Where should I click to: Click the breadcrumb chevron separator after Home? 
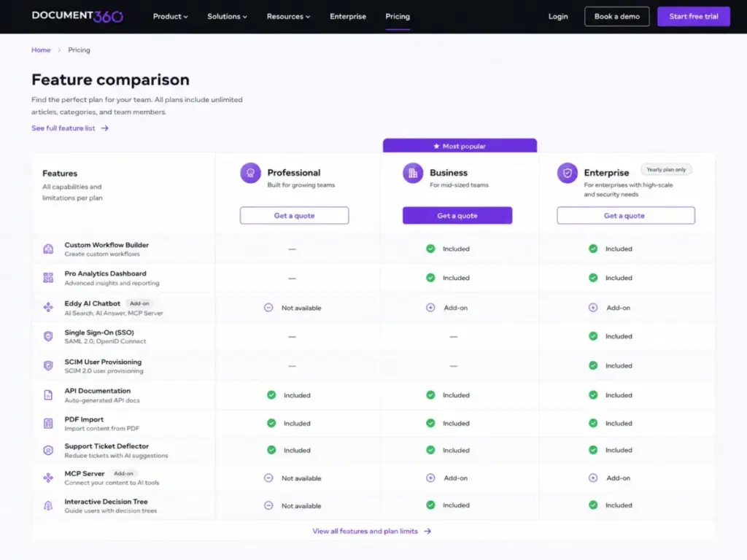59,50
